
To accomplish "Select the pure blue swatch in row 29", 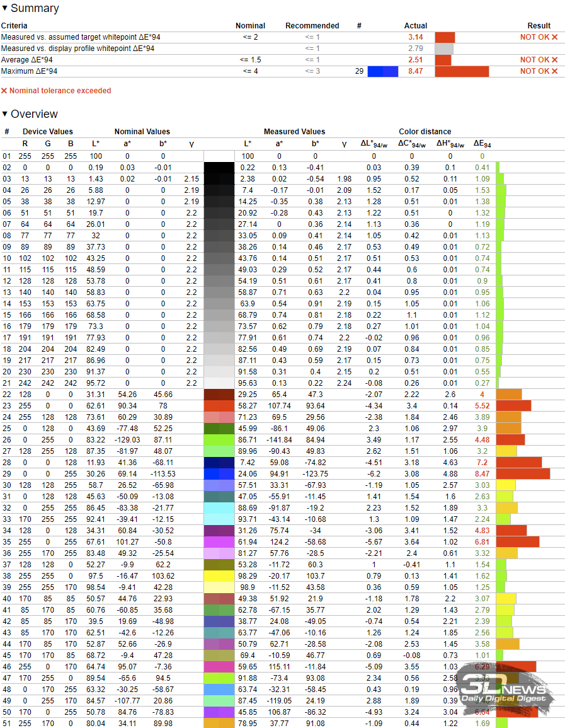I will coord(219,475).
